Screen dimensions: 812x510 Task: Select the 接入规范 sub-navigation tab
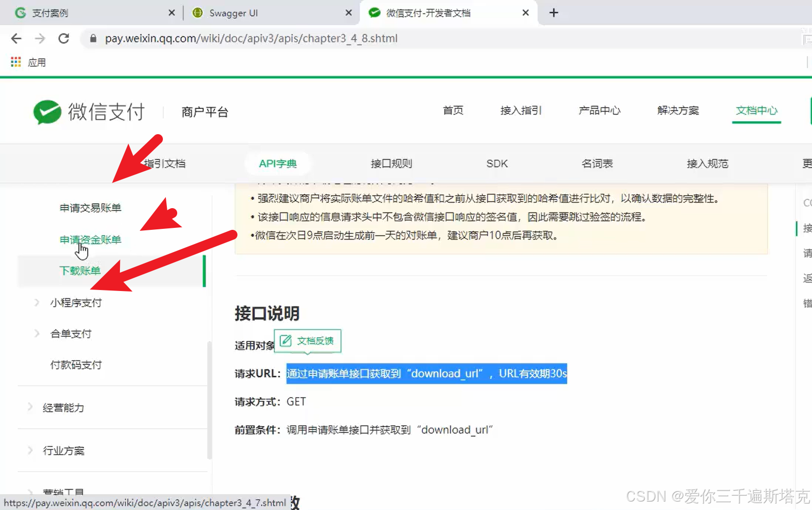[707, 164]
